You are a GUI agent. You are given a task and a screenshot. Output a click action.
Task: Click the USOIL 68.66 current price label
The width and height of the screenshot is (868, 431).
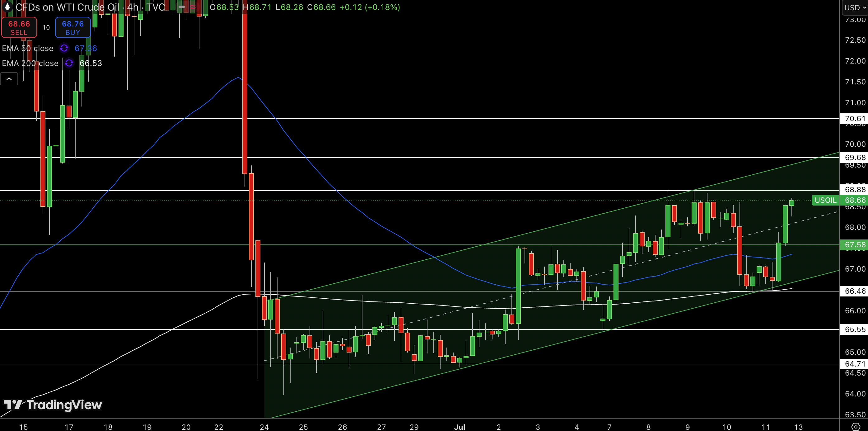pyautogui.click(x=840, y=200)
